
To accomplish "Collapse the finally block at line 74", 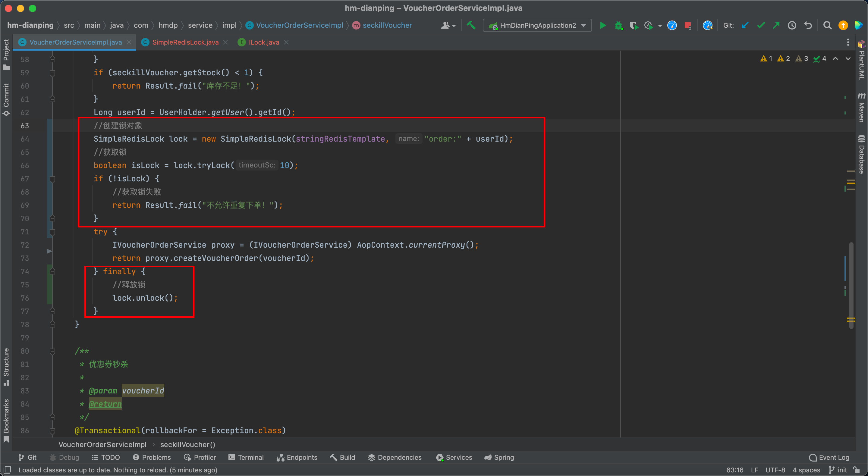I will pyautogui.click(x=52, y=271).
